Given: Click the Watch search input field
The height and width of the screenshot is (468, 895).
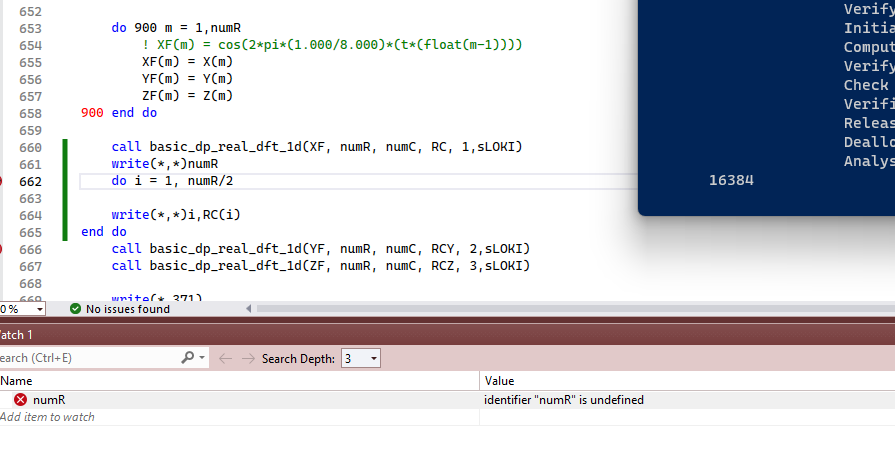Looking at the screenshot, I should tap(88, 358).
